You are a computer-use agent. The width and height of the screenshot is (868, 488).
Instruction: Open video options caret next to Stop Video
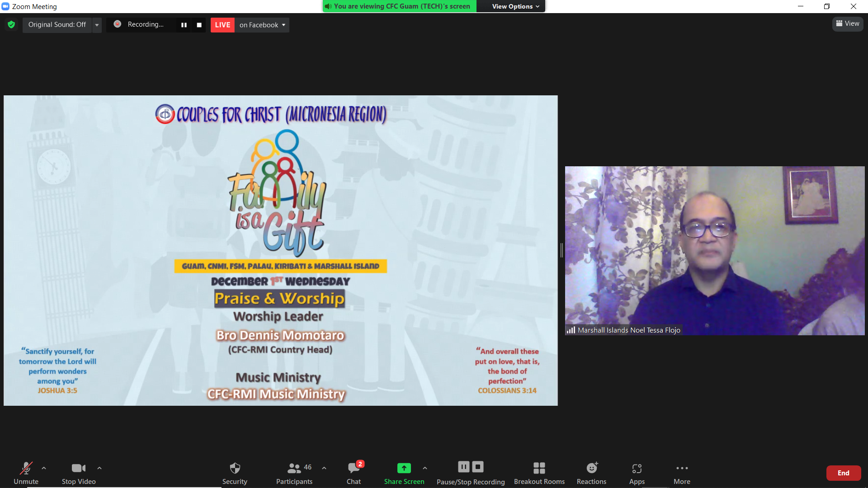tap(99, 468)
